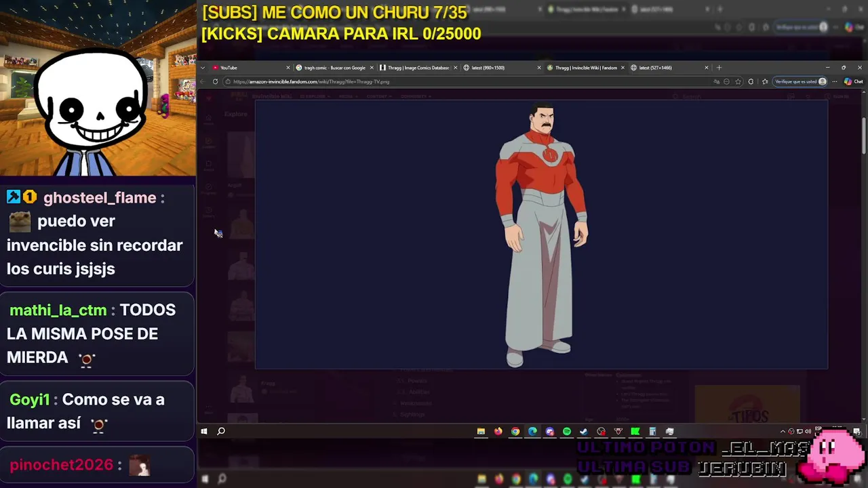Screen dimensions: 868x488
Task: Switch to the 'tragh comic - Buscar con Google' tab
Action: coord(334,68)
